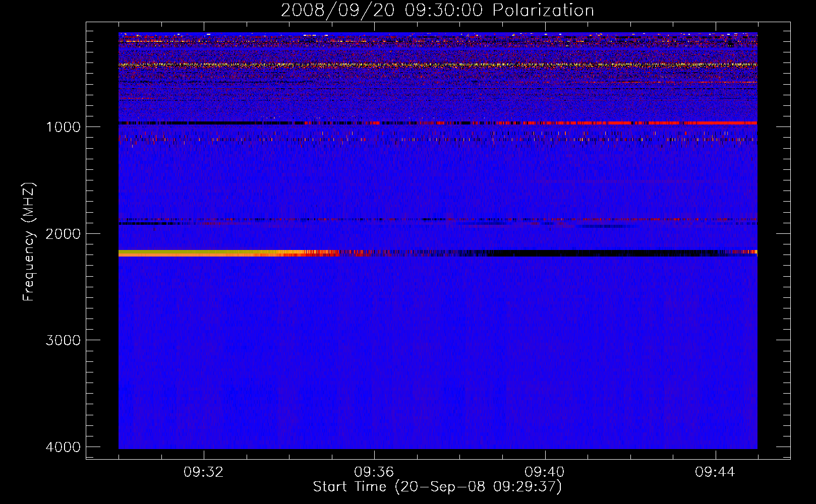Viewport: 816px width, 504px height.
Task: Click the 09:36 time tick label
Action: point(374,472)
